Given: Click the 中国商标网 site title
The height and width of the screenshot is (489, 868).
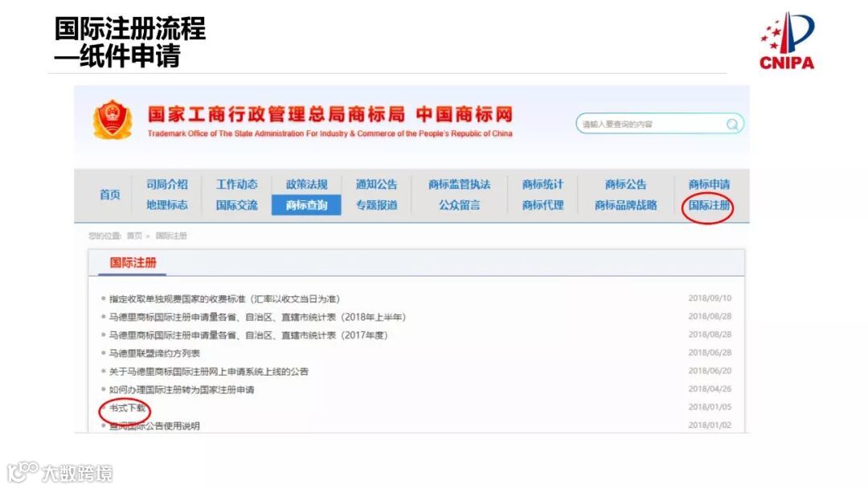Looking at the screenshot, I should 464,115.
